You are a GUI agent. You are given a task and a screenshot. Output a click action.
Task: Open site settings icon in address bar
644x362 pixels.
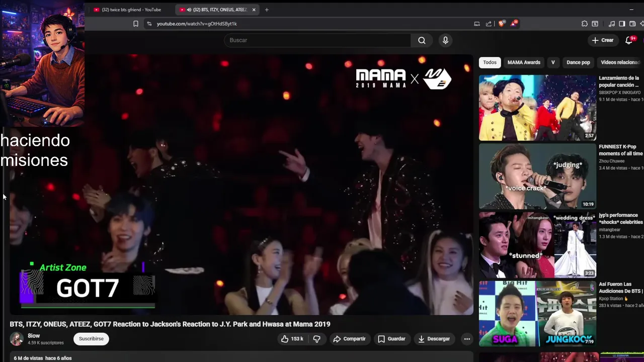[149, 24]
